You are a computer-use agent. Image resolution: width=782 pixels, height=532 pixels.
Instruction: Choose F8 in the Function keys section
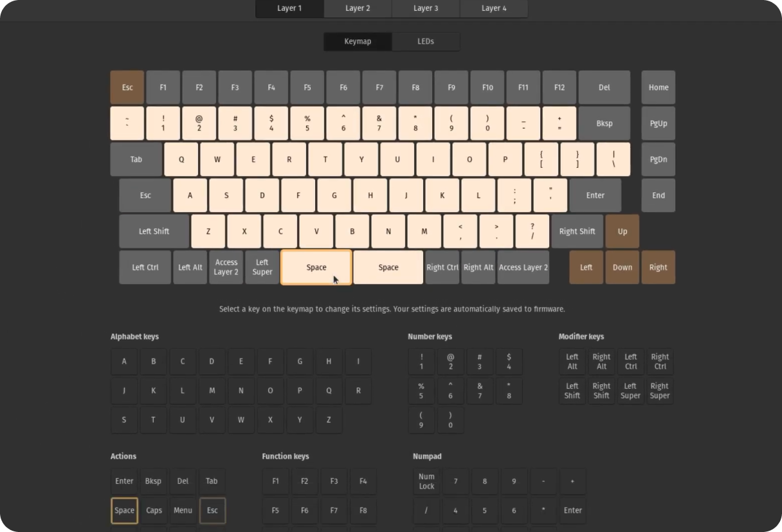pos(363,510)
